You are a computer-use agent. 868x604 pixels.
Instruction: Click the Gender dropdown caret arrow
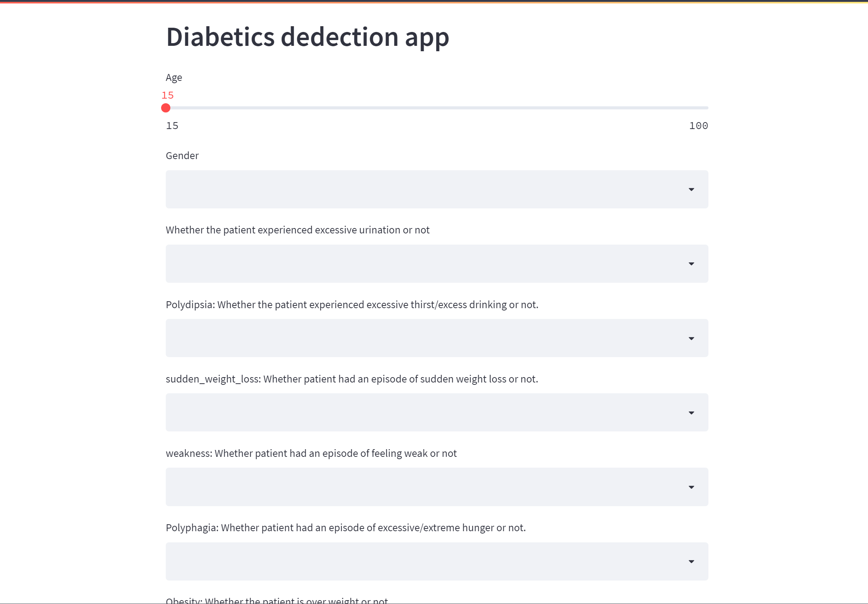691,190
